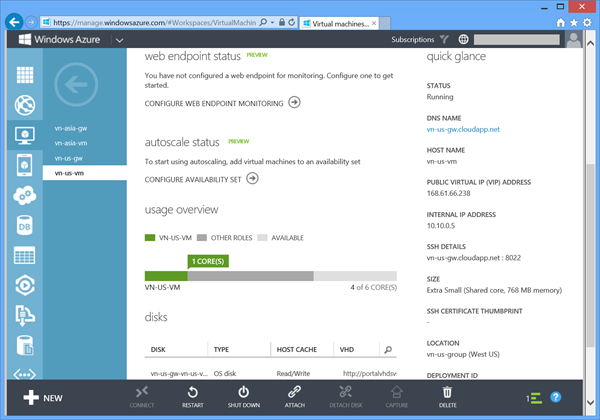Select vn-us-vm in the VM list
This screenshot has height=420, width=600.
(85, 173)
